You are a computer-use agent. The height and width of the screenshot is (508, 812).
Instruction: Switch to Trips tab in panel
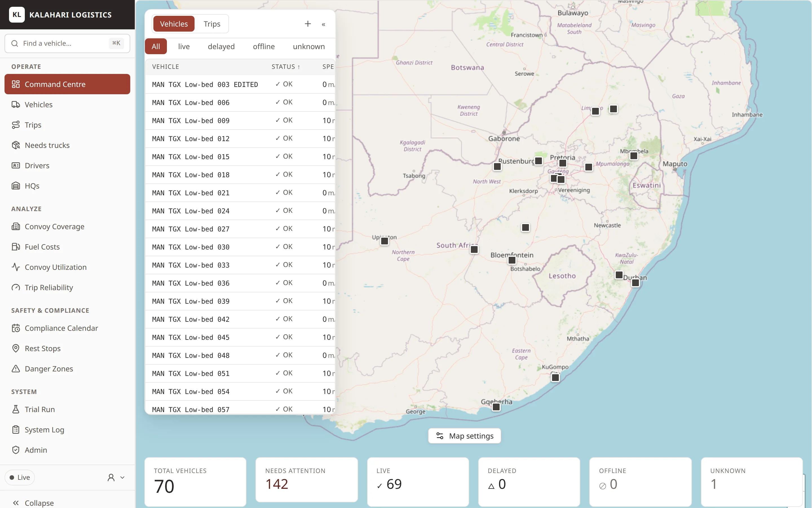212,24
